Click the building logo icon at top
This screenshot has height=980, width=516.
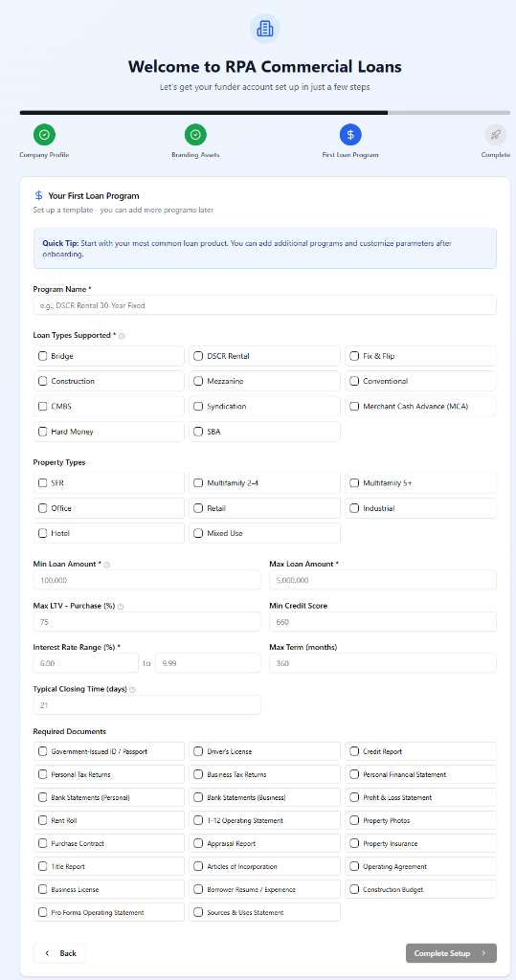point(264,28)
